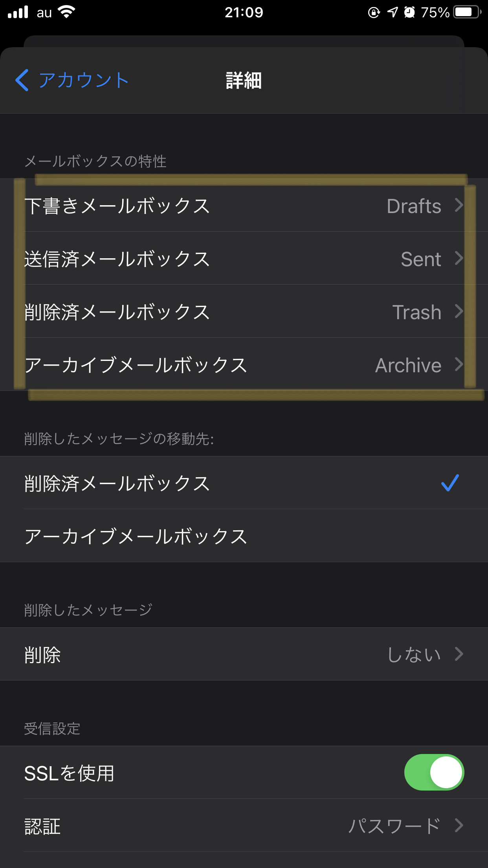Tap the rotation lock status icon
Screen dimensions: 488x868
tap(374, 13)
